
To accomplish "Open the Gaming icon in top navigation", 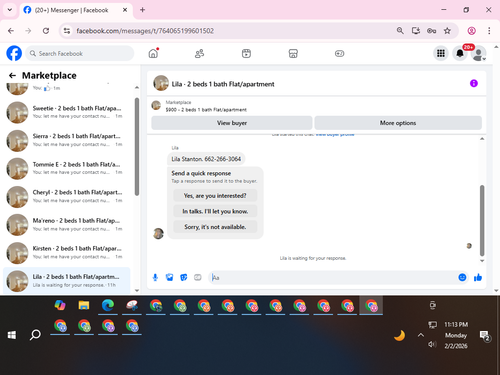I will (x=339, y=53).
